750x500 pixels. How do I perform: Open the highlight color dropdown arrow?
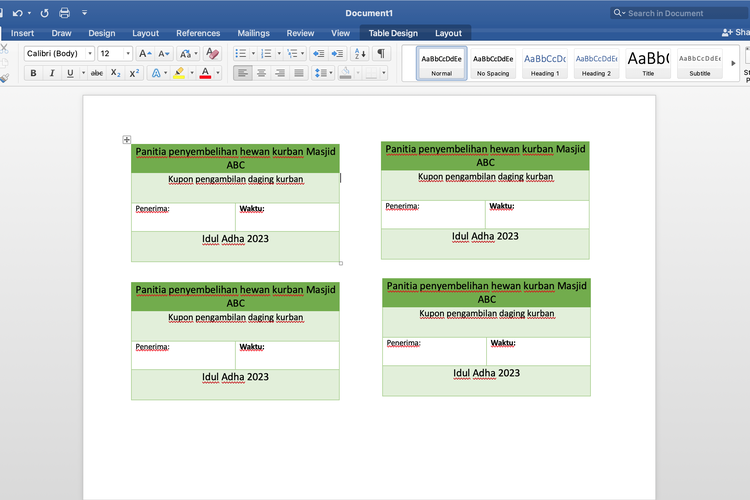pyautogui.click(x=192, y=73)
